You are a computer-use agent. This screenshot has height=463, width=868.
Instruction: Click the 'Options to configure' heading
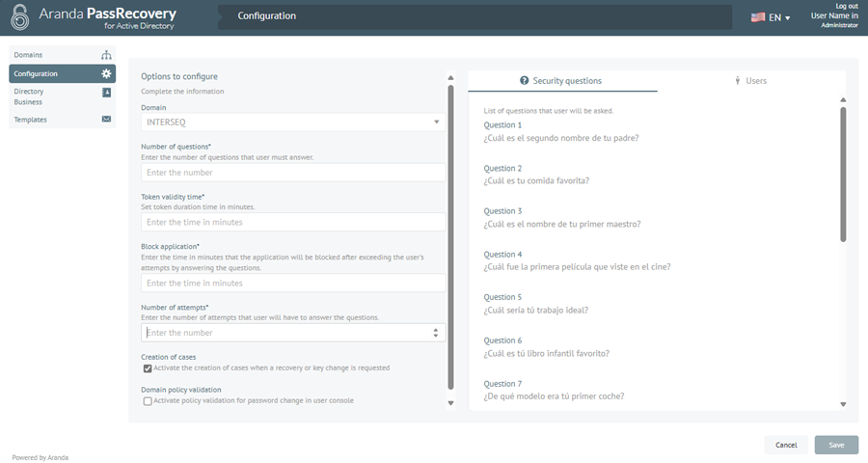pyautogui.click(x=179, y=76)
